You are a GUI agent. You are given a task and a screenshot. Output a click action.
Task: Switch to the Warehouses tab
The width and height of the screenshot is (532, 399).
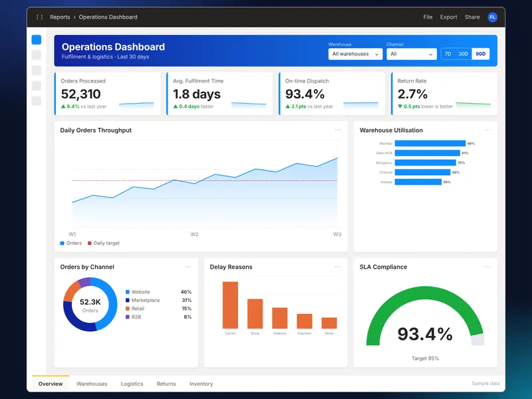[x=92, y=384]
